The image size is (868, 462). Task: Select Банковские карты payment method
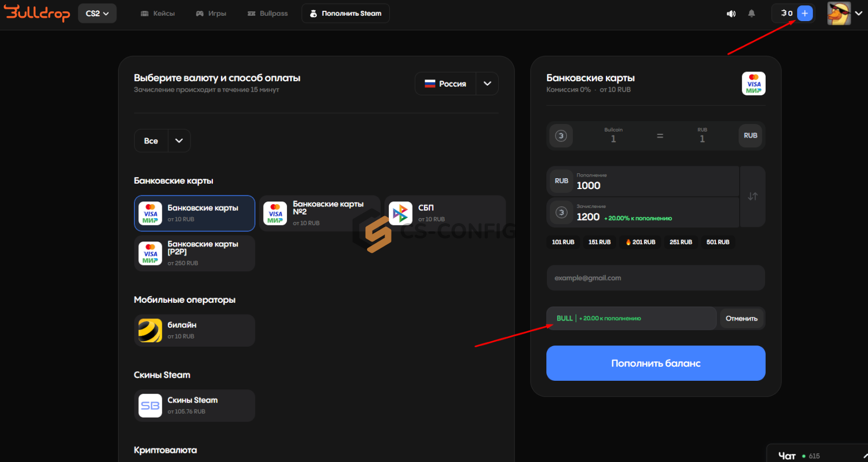(194, 213)
